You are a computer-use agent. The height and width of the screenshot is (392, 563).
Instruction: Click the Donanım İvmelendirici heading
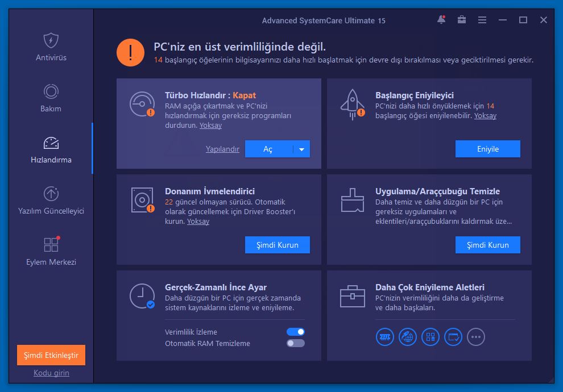click(x=210, y=191)
